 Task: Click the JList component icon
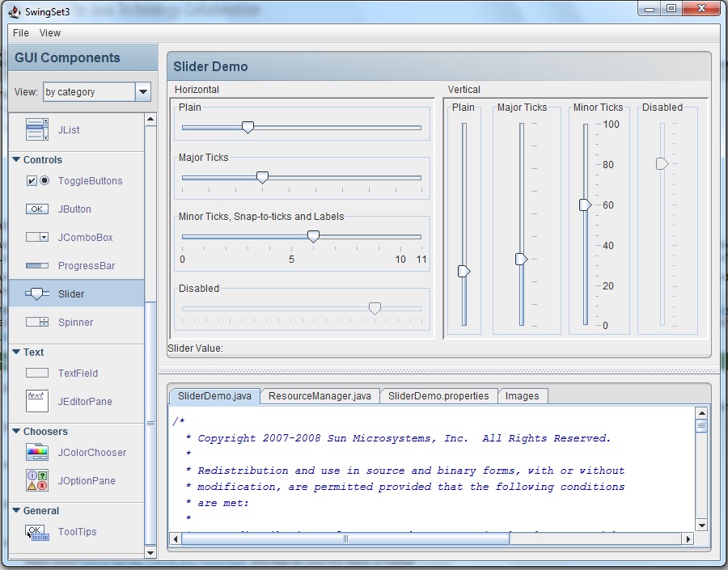pos(36,129)
